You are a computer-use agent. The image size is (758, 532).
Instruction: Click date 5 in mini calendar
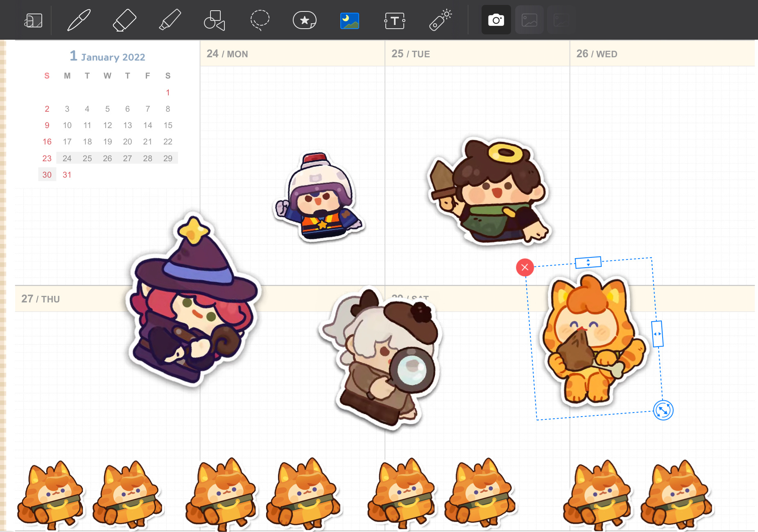pyautogui.click(x=107, y=109)
